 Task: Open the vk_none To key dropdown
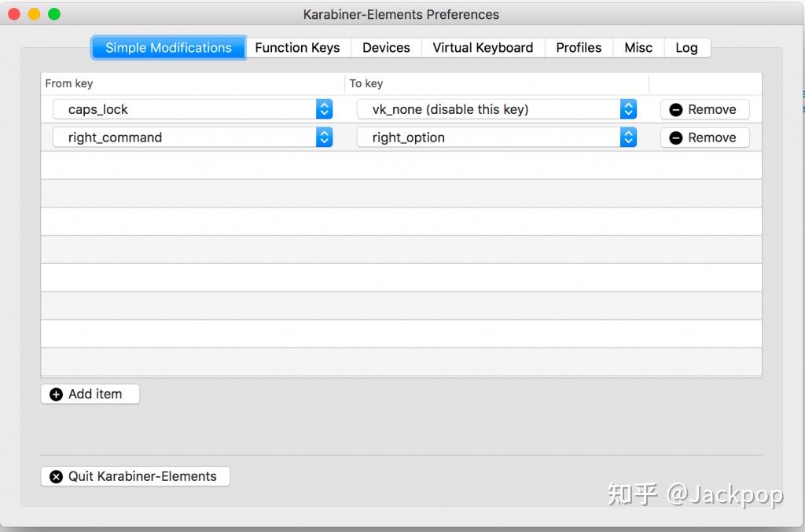pyautogui.click(x=497, y=109)
